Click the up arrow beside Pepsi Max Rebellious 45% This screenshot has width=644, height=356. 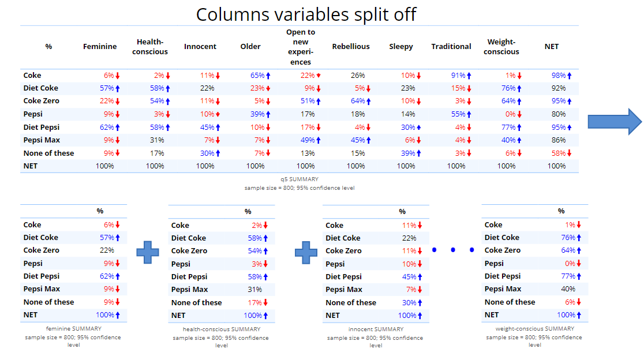[x=369, y=140]
